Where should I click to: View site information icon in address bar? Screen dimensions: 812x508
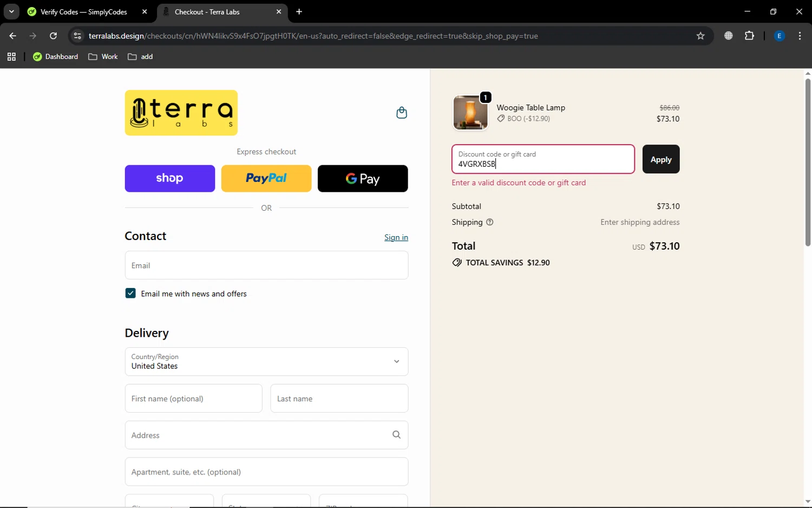(77, 36)
